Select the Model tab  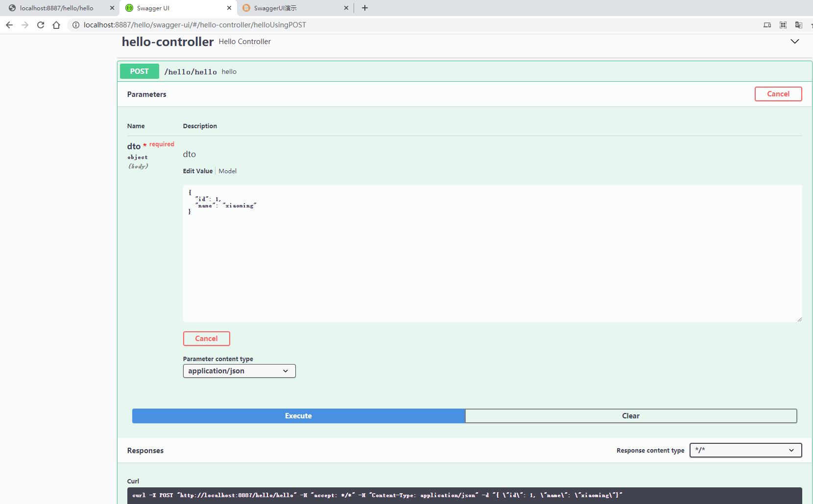(x=227, y=171)
